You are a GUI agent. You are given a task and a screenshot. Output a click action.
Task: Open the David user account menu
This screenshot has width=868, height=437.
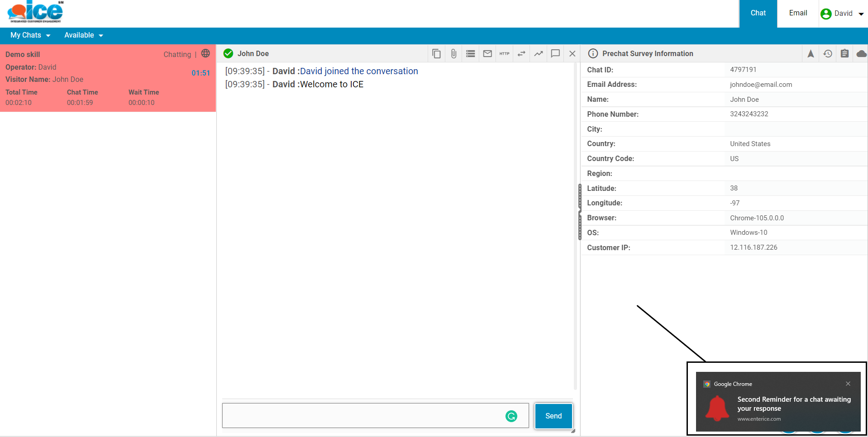point(842,14)
